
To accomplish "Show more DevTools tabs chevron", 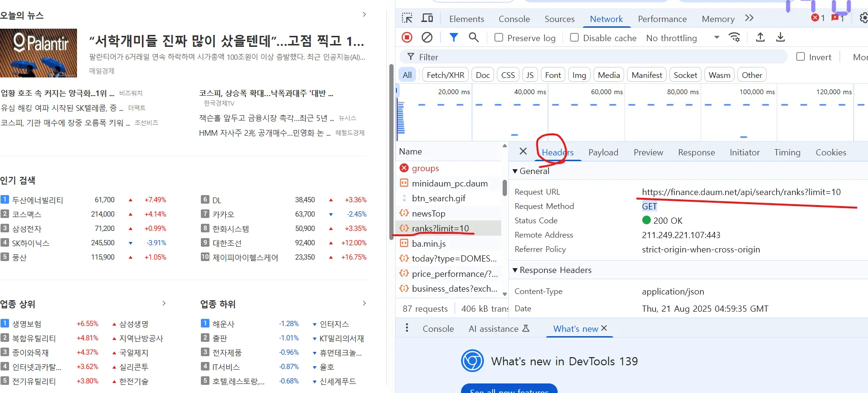I will [x=749, y=18].
